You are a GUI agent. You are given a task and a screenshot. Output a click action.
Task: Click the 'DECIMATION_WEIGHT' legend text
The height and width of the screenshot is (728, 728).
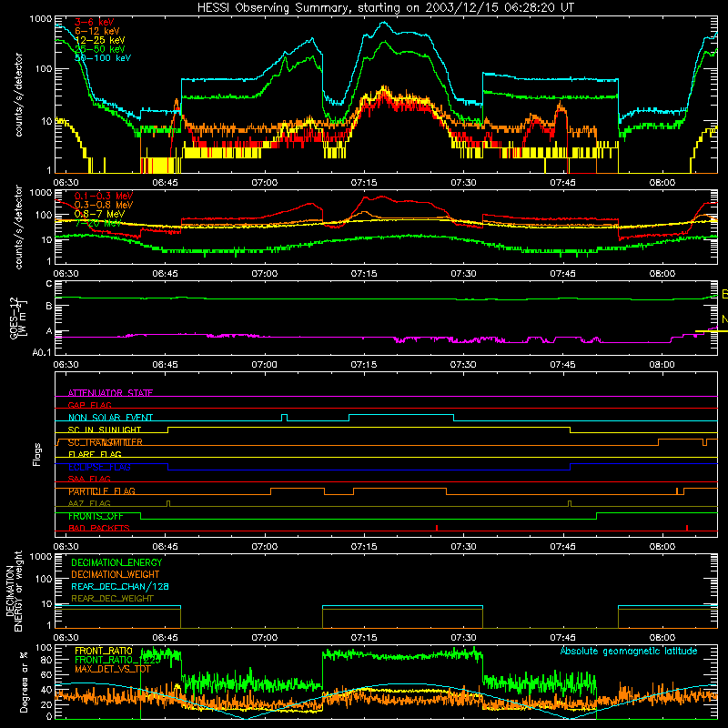click(x=116, y=574)
